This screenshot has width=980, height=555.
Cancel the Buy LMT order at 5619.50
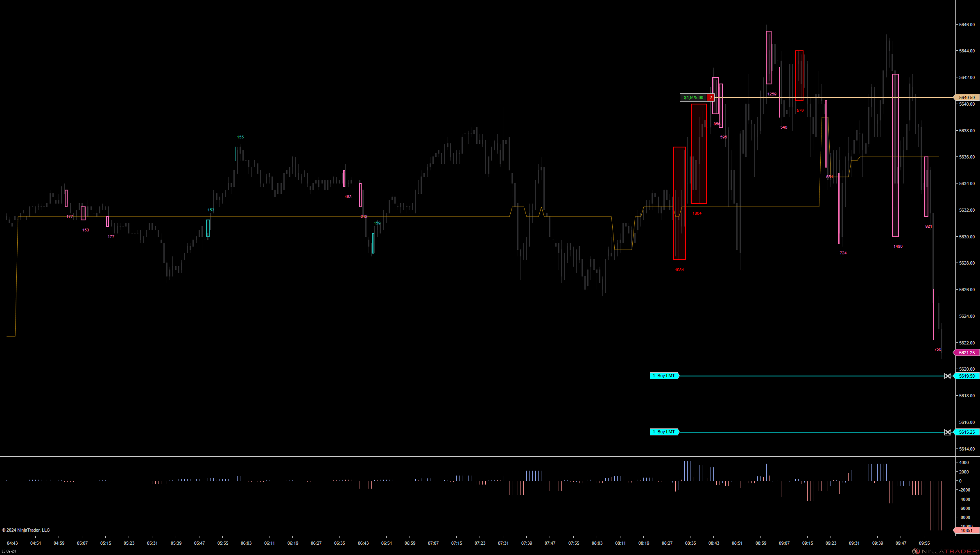[x=947, y=376]
